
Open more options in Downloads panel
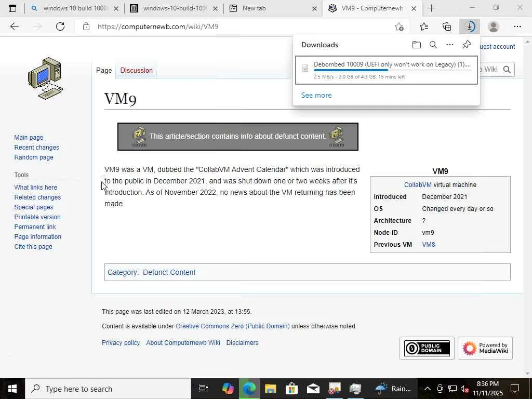pyautogui.click(x=450, y=45)
